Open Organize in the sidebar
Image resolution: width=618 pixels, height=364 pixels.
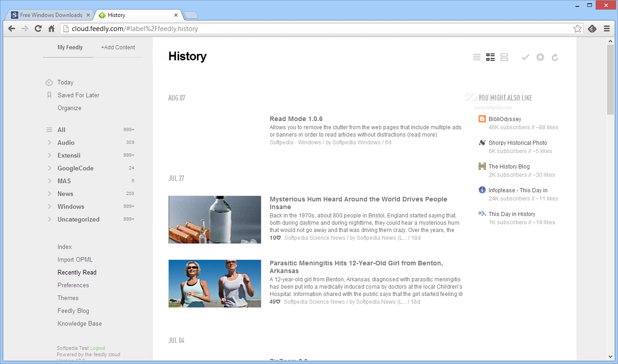coord(69,108)
